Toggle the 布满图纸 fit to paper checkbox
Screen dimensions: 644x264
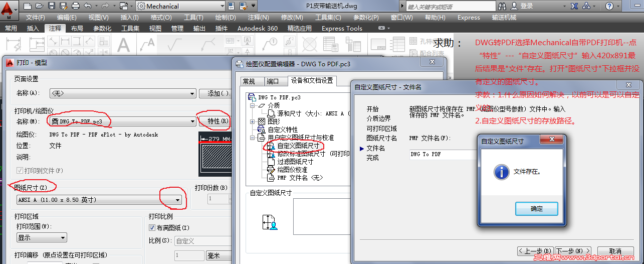click(152, 228)
